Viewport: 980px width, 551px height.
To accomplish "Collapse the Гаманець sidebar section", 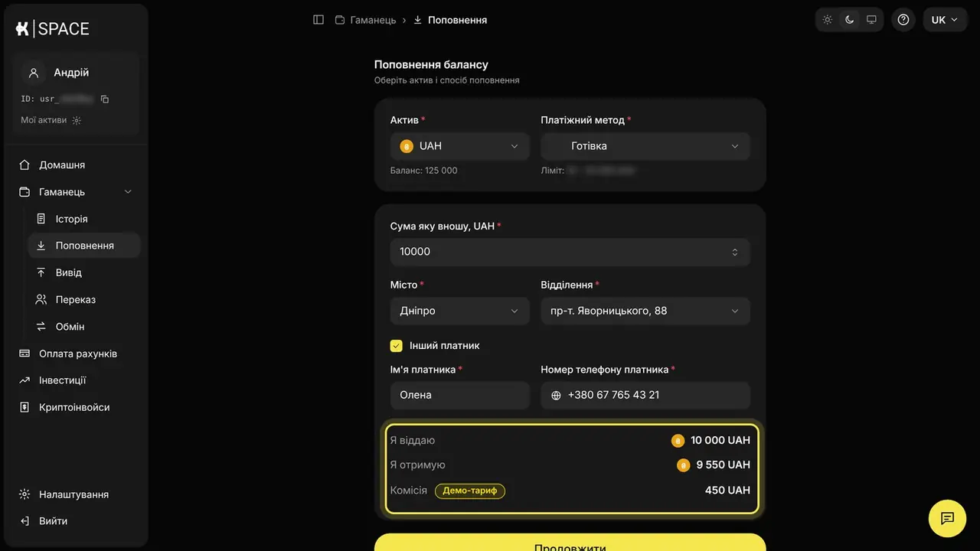I will pyautogui.click(x=76, y=192).
